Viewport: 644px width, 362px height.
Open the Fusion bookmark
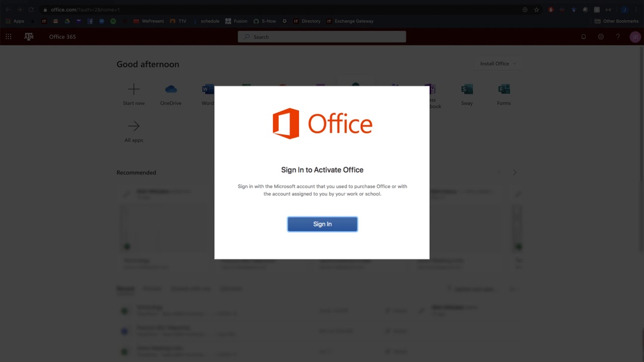(236, 21)
